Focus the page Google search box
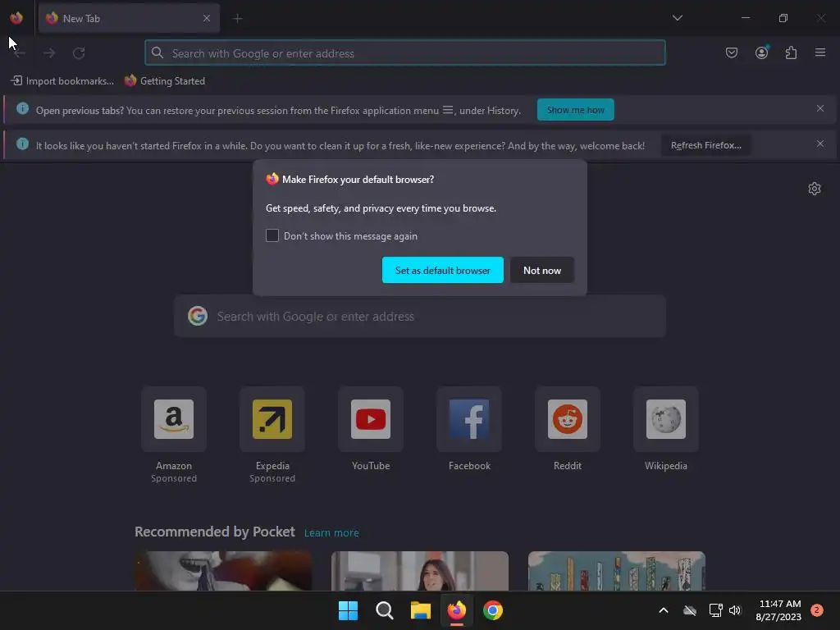The height and width of the screenshot is (630, 840). [420, 316]
